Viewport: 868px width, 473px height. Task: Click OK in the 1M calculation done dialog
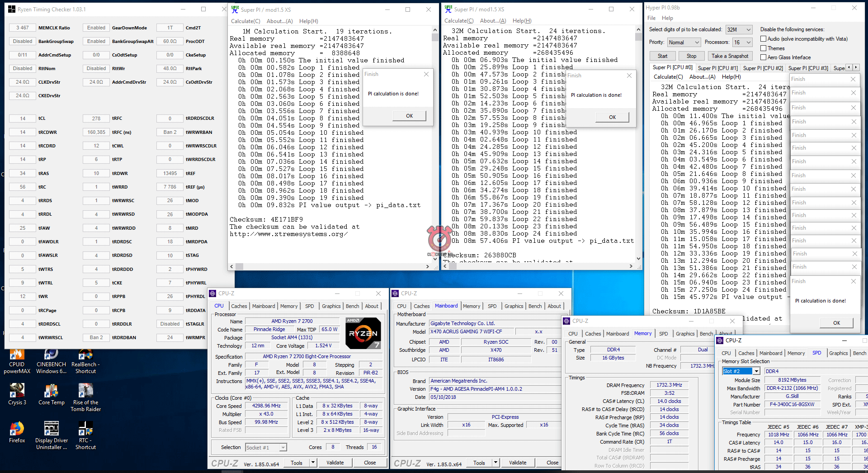click(x=409, y=116)
